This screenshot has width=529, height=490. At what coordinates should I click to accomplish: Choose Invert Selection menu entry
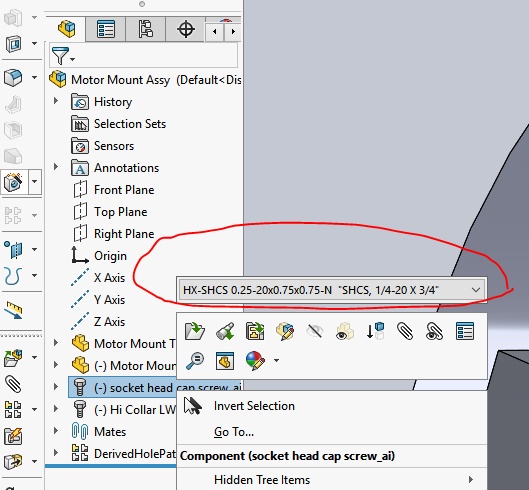point(254,406)
